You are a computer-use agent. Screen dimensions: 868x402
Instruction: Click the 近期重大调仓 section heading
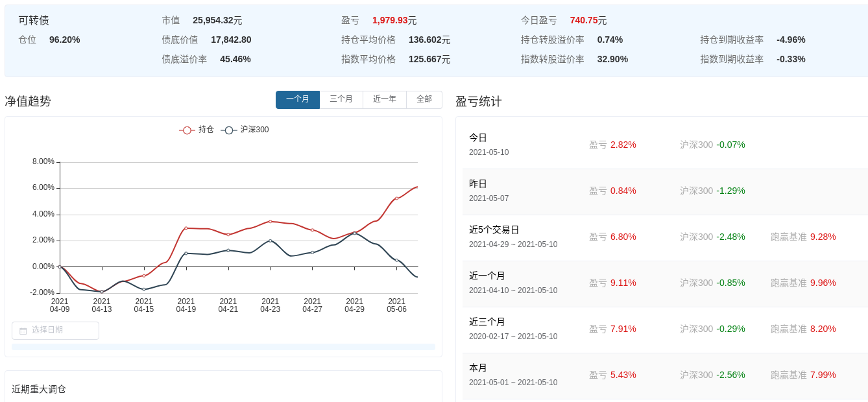coord(39,389)
